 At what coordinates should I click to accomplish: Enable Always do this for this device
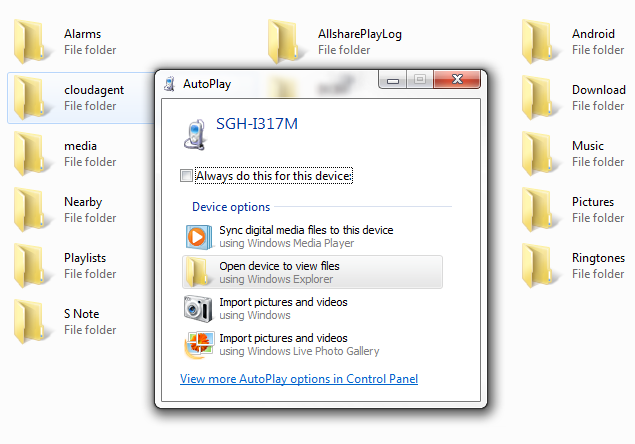[186, 176]
